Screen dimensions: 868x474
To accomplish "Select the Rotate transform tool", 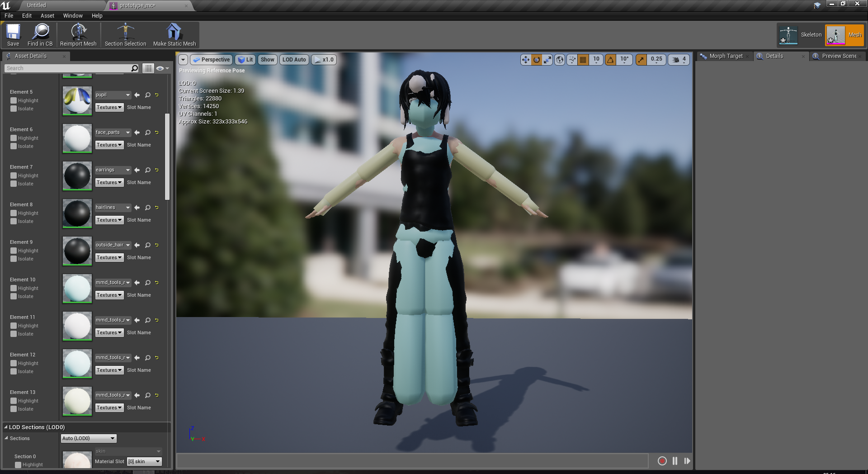I will pos(537,59).
